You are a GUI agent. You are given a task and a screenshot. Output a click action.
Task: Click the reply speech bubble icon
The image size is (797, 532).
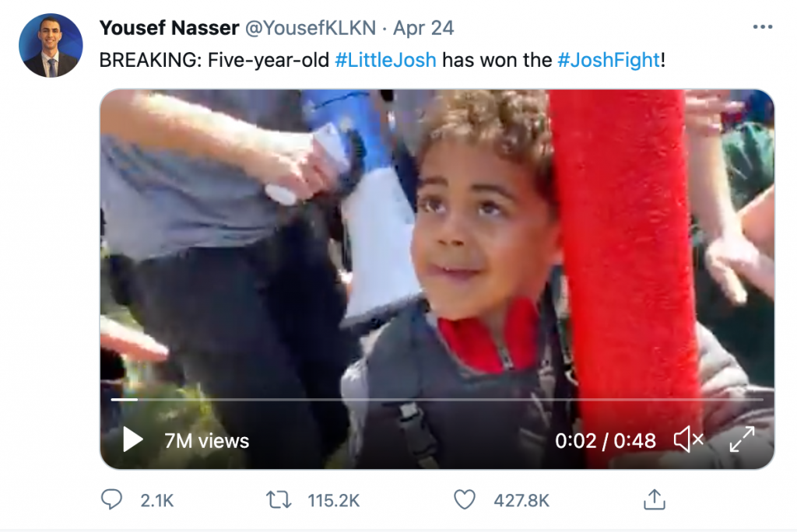coord(111,499)
